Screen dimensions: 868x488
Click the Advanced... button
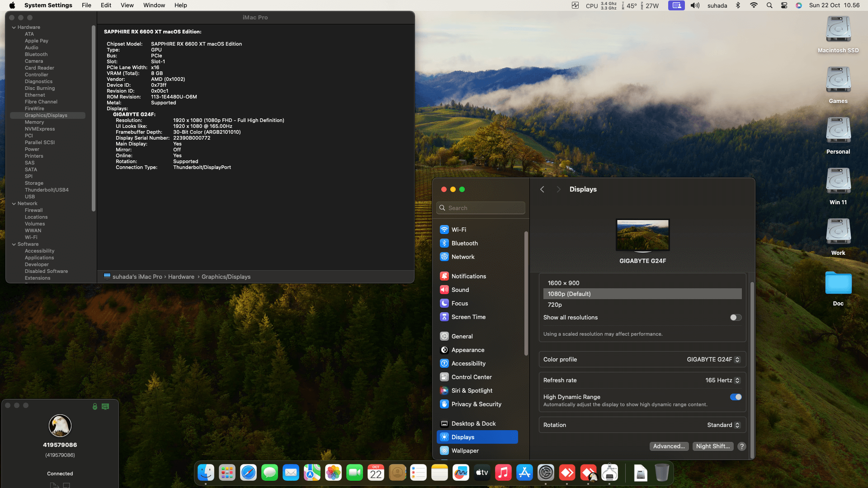[x=669, y=446]
